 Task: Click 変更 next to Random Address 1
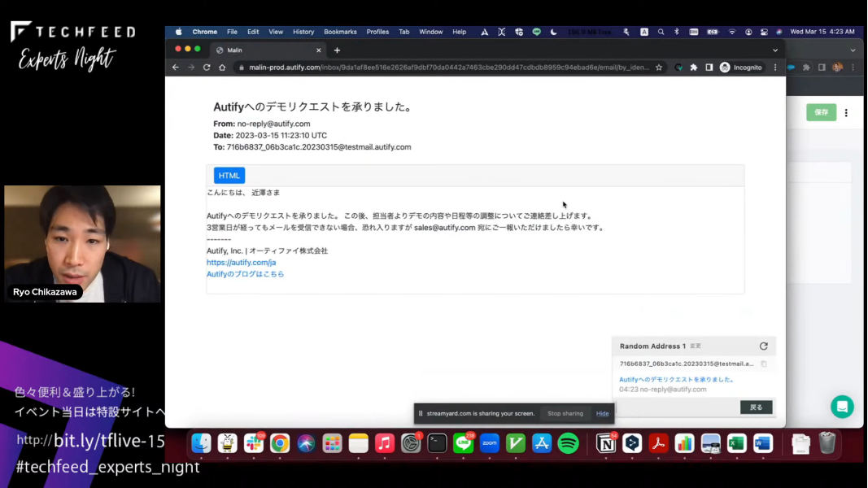(696, 346)
